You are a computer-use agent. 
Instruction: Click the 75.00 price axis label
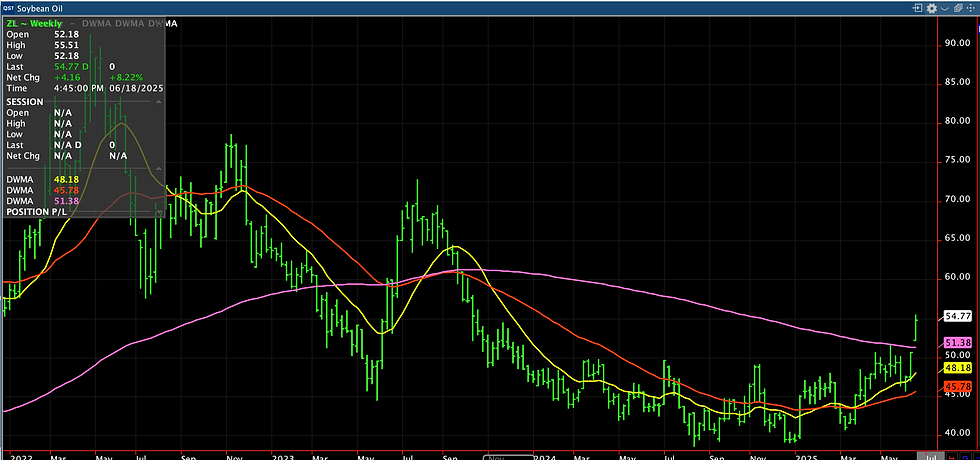(x=958, y=160)
